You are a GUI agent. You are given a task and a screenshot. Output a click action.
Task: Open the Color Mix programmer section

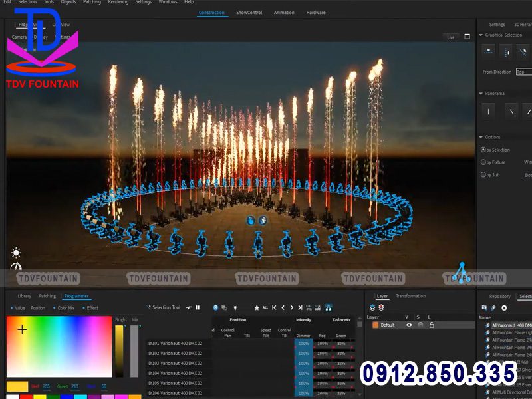coord(66,308)
